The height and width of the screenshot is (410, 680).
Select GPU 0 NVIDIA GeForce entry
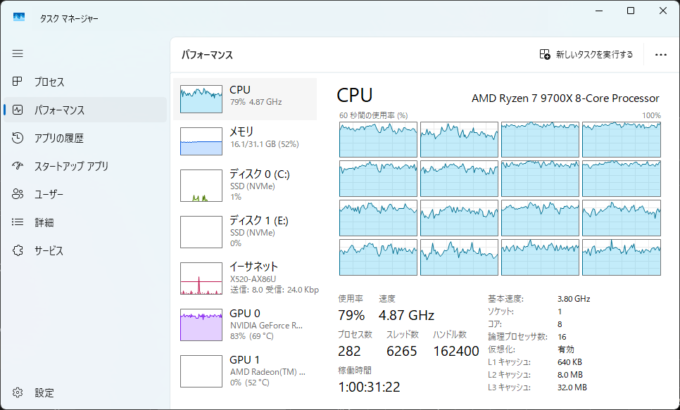[x=245, y=324]
